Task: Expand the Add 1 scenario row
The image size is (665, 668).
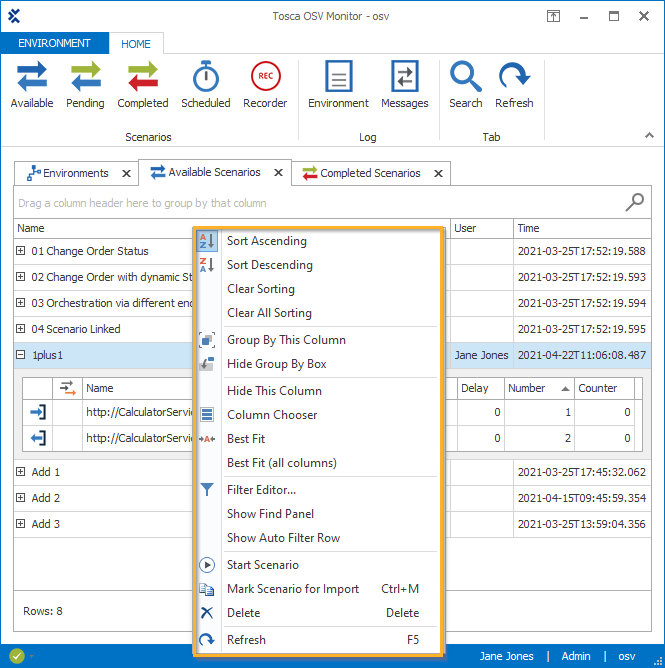Action: click(x=21, y=472)
